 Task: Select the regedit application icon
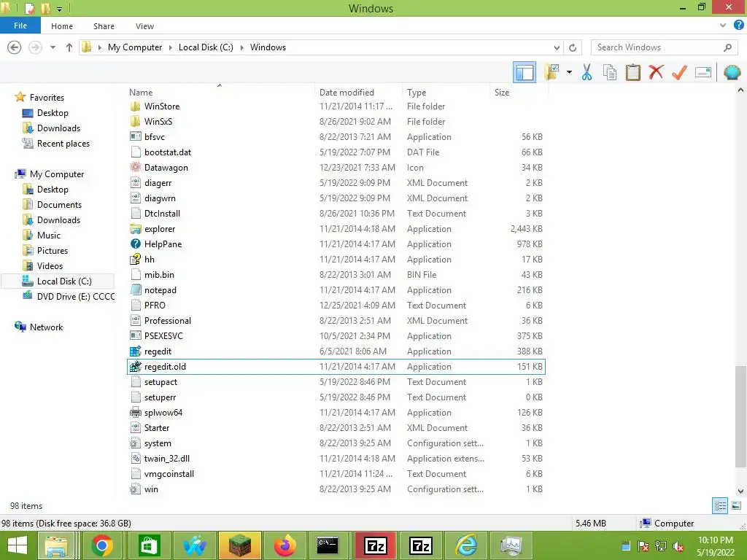[x=135, y=351]
